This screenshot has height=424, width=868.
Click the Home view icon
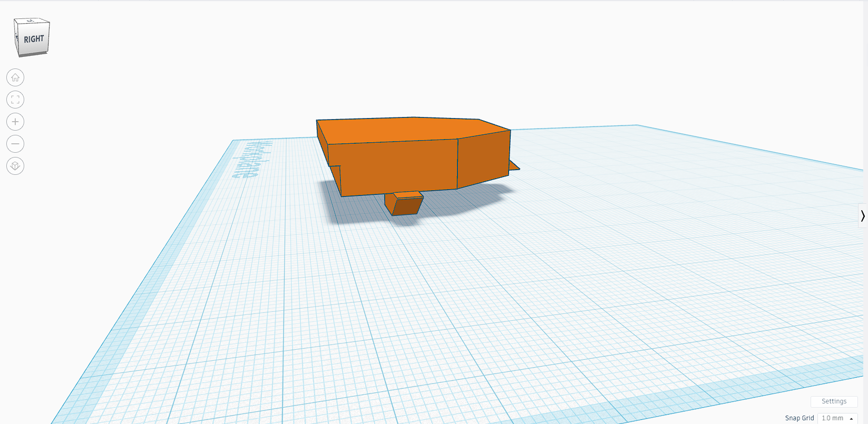tap(15, 77)
